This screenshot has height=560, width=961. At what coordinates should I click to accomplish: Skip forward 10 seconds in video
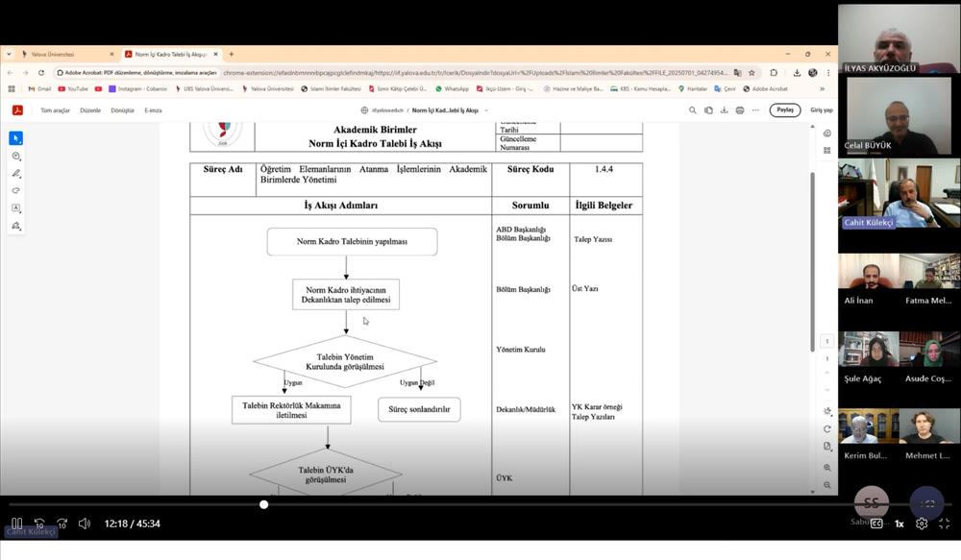tap(62, 523)
